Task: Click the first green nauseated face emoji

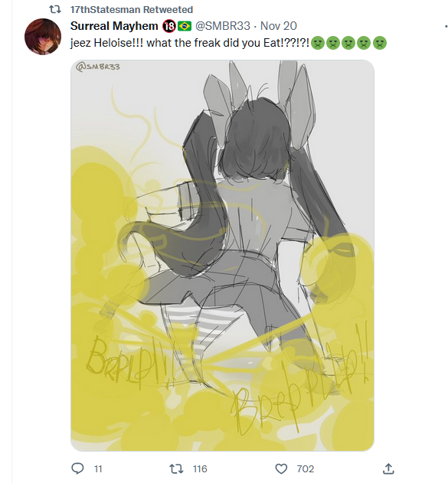Action: pyautogui.click(x=318, y=43)
